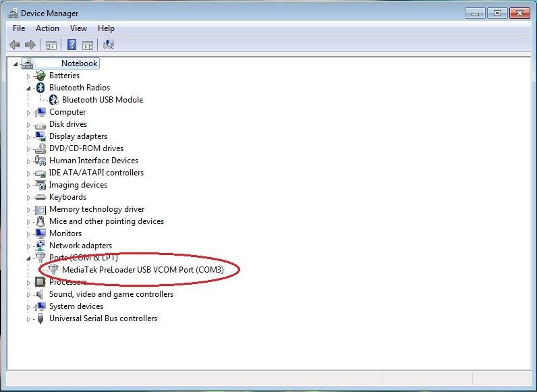Screen dimensions: 537x392
Task: Click the Mice and pointing devices icon
Action: pyautogui.click(x=40, y=221)
